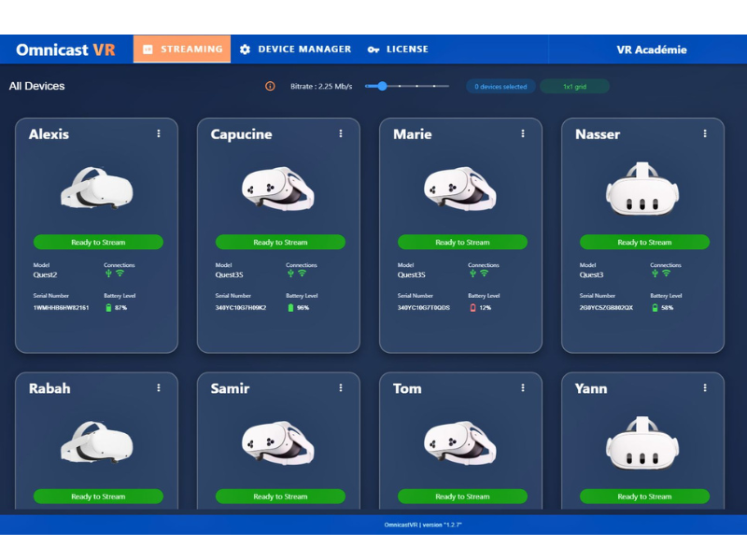Open the three-dot menu on Alexis card
747x560 pixels.
[x=159, y=133]
